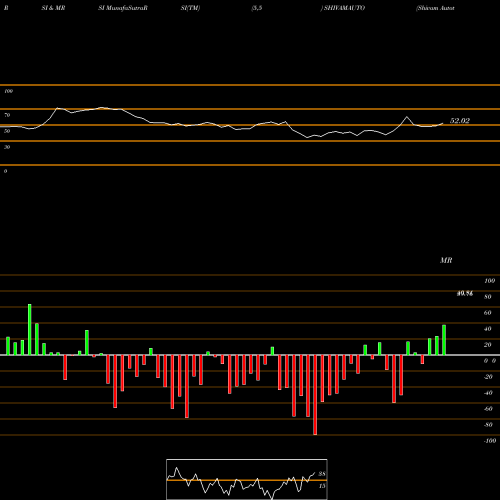Click the '-100' label on MR axis

490,441
